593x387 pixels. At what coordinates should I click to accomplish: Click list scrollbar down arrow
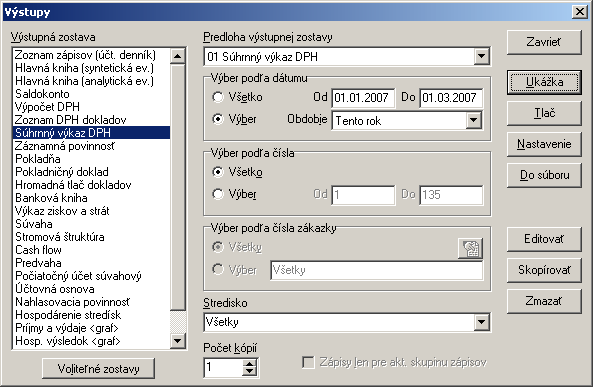point(177,340)
